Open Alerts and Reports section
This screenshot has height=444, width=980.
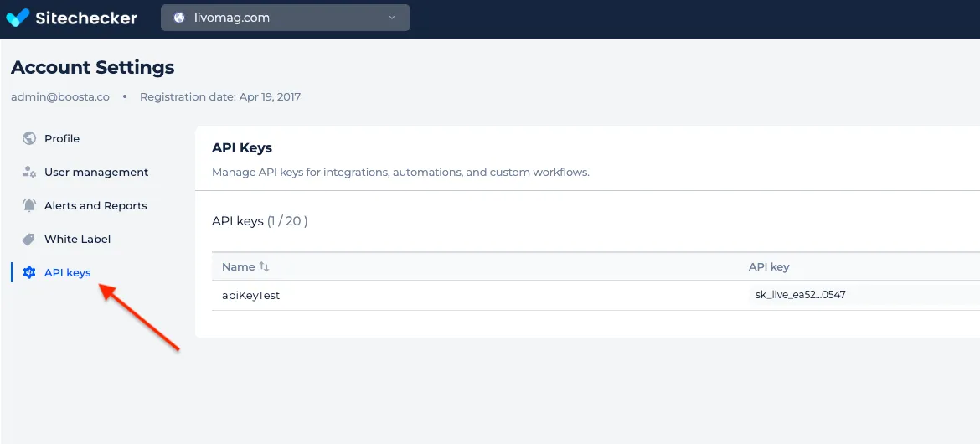[x=95, y=206]
